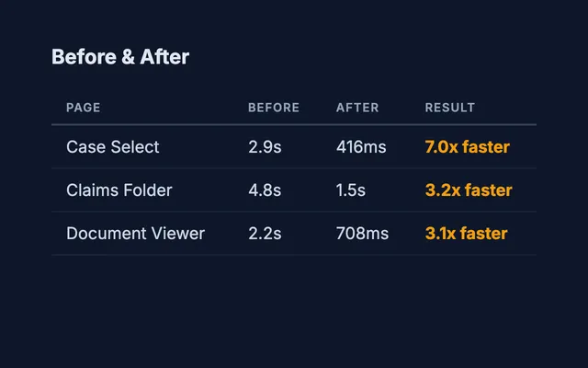Click the BEFORE column header
The image size is (588, 368).
(274, 108)
